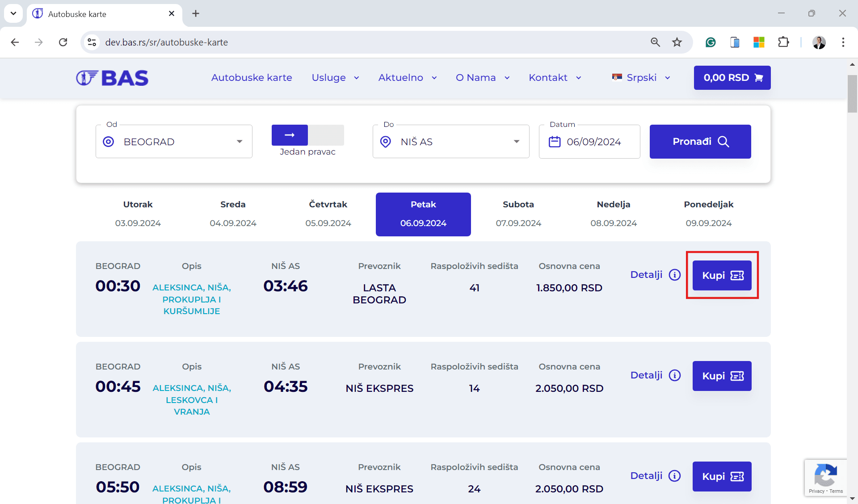Click the route description ALEKSINCA, NIŠA, LESKOVCA I VRANJA
Viewport: 858px width, 504px height.
tap(192, 400)
